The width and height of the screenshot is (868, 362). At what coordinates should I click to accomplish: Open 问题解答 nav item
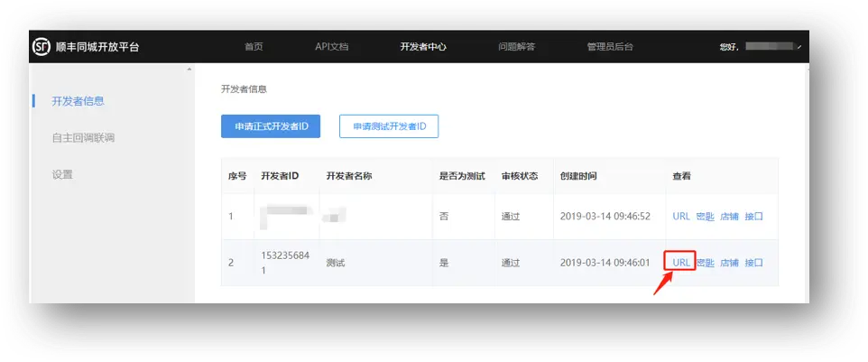(x=516, y=47)
